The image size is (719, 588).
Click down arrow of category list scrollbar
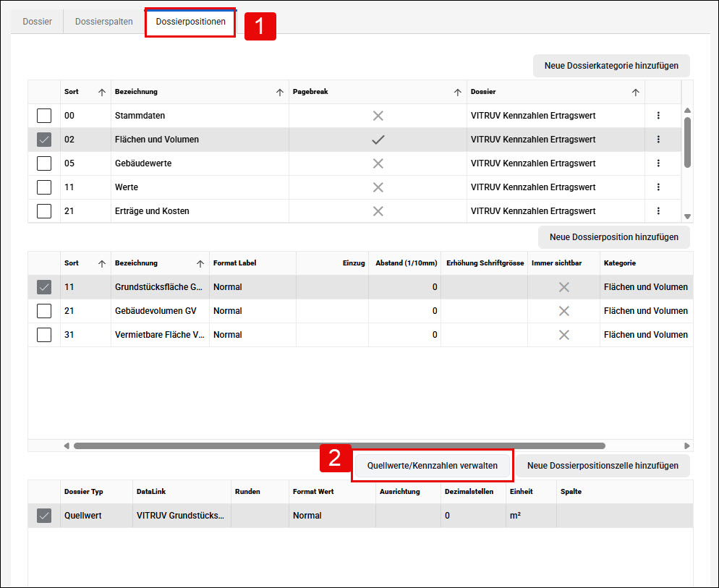687,216
